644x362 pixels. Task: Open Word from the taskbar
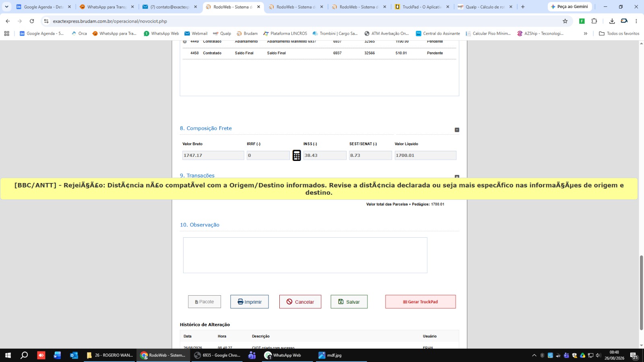tap(57, 355)
